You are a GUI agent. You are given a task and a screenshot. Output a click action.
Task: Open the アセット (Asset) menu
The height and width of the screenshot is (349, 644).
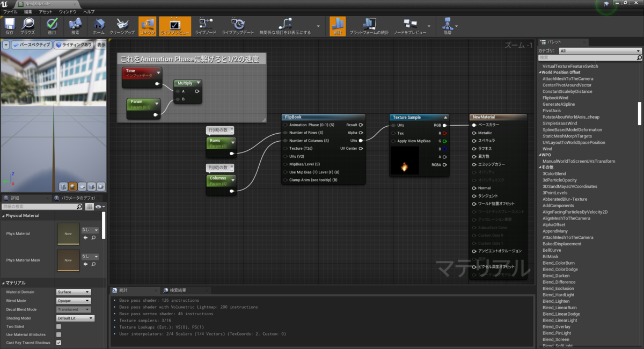46,12
